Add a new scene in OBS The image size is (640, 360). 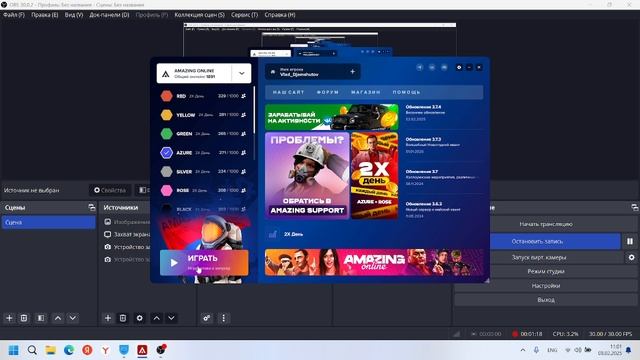click(x=9, y=318)
